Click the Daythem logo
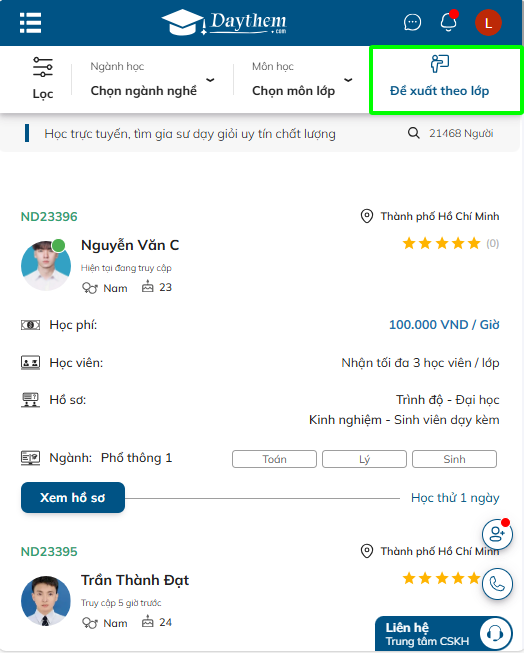Image resolution: width=524 pixels, height=653 pixels. [225, 22]
